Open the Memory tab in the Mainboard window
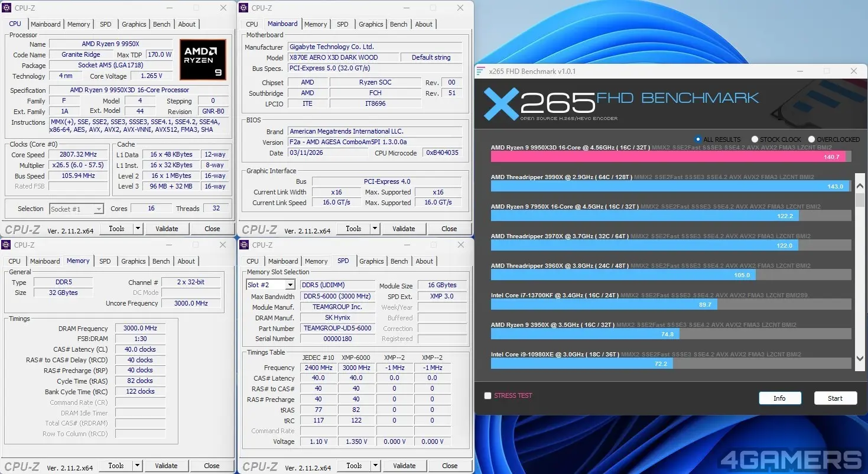This screenshot has height=474, width=868. pyautogui.click(x=316, y=24)
